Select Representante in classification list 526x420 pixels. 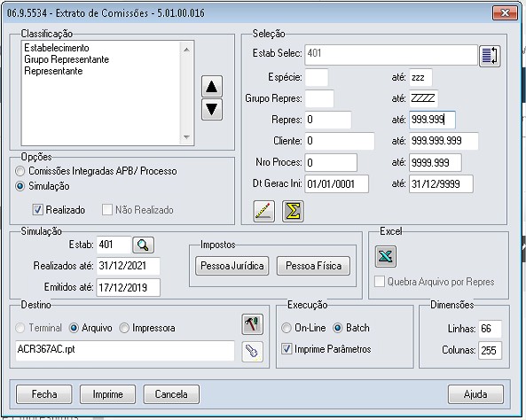(x=53, y=71)
